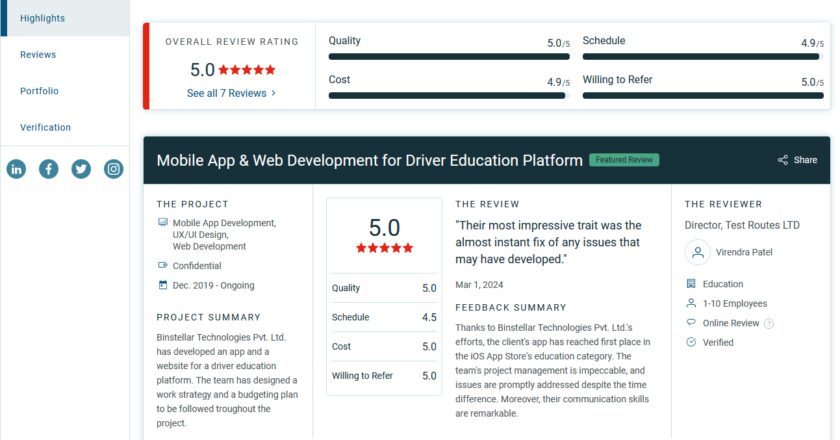Open the LinkedIn social icon
Image resolution: width=840 pixels, height=440 pixels.
click(x=16, y=169)
